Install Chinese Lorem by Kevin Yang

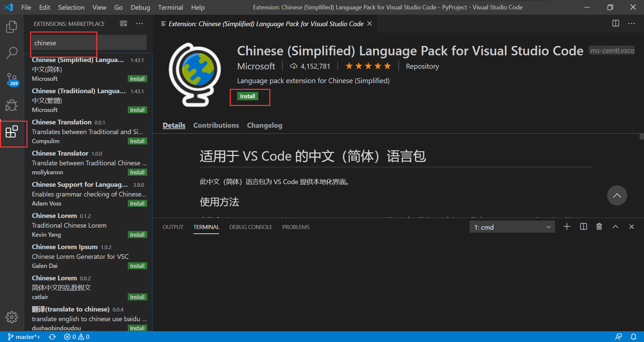click(x=137, y=235)
